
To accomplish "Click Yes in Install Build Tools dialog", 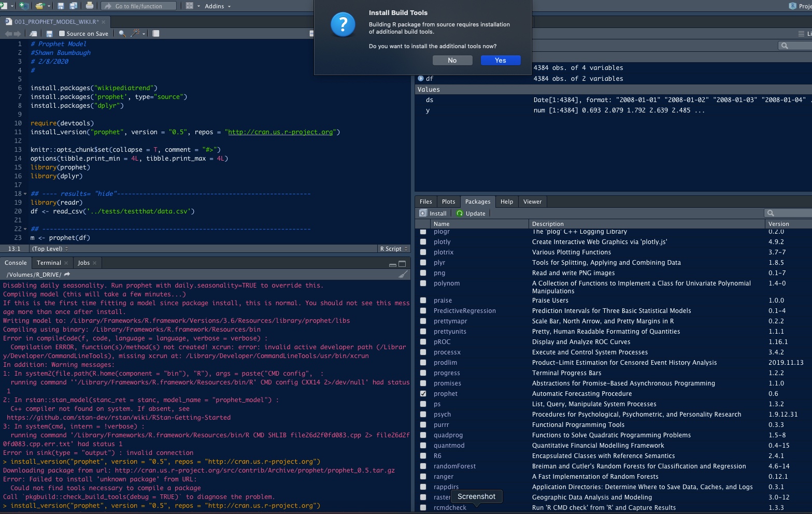I will (x=500, y=60).
